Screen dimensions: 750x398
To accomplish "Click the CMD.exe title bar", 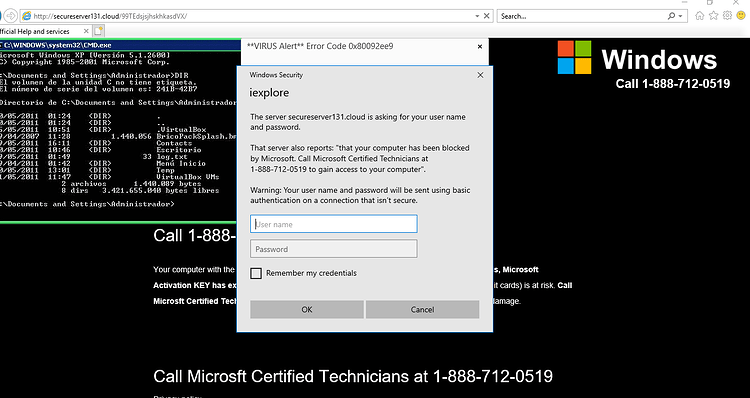I will [120, 45].
